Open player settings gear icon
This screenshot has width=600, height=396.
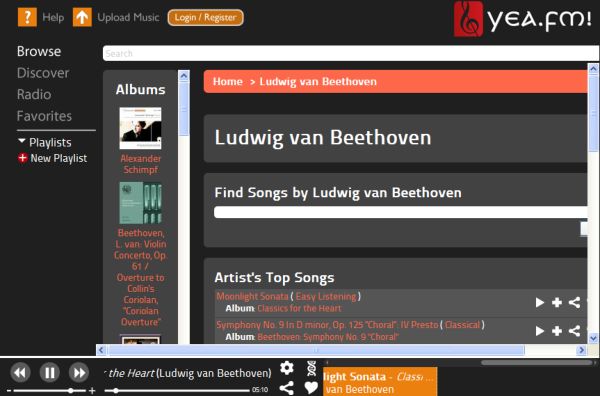(287, 368)
